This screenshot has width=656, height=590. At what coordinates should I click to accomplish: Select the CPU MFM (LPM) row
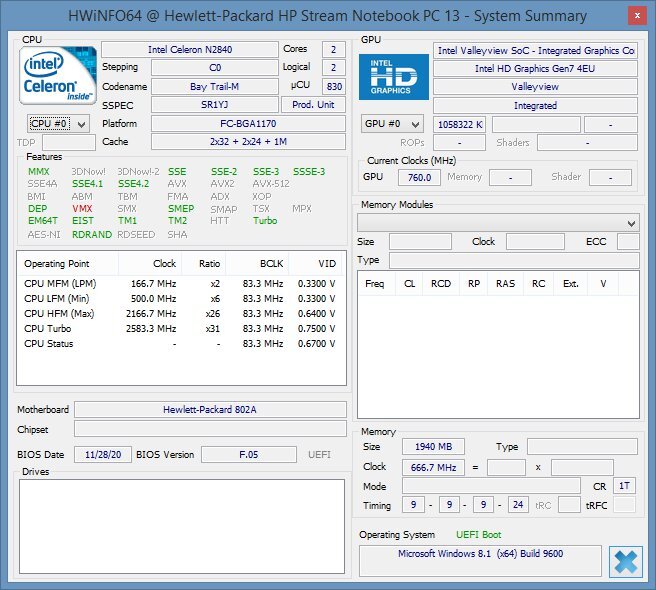180,284
